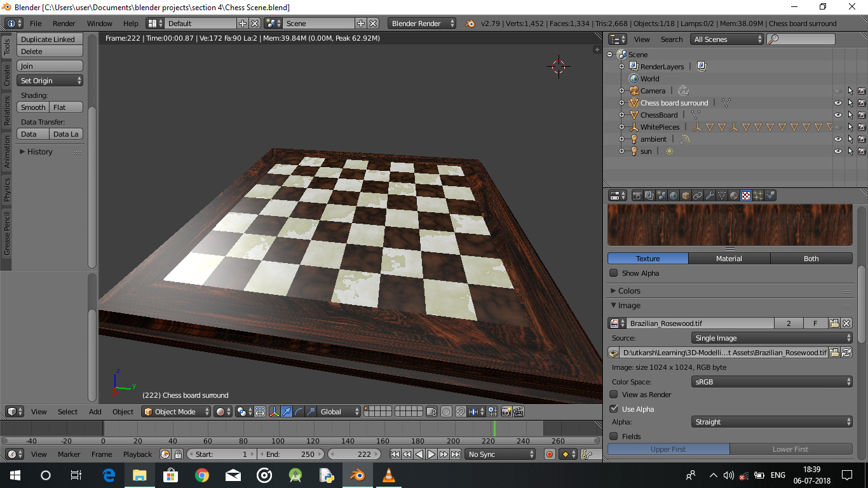The width and height of the screenshot is (868, 488).
Task: Open the Object Mode dropdown
Action: (176, 412)
